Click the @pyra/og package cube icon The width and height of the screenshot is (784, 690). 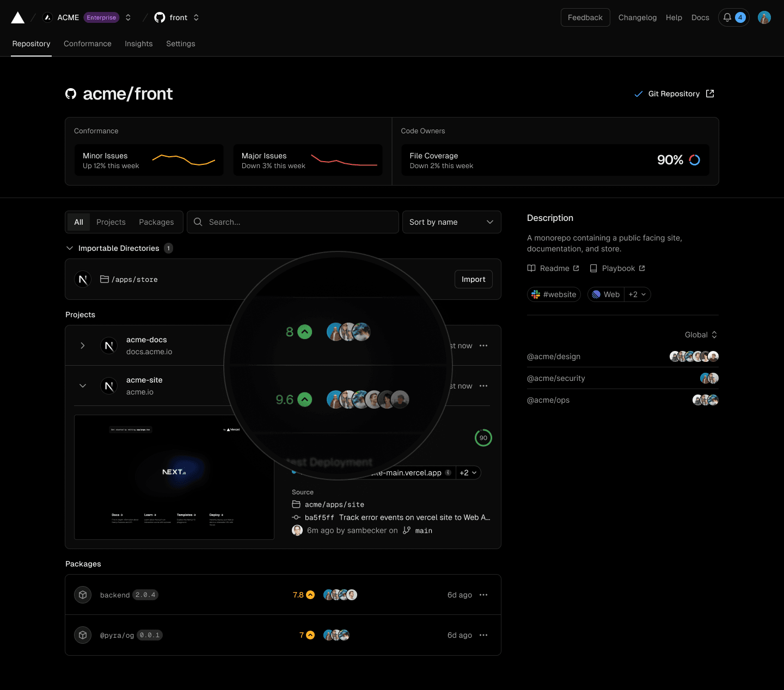pyautogui.click(x=83, y=635)
